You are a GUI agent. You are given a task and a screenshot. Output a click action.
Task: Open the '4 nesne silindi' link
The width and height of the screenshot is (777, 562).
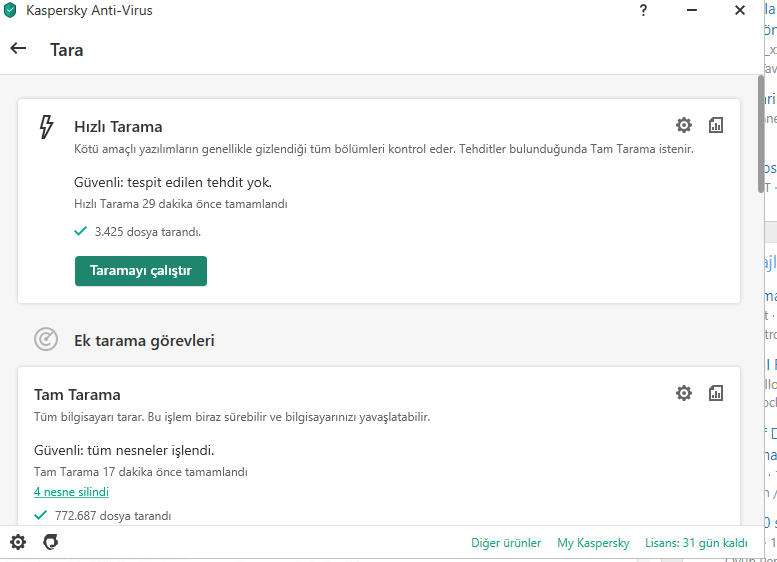click(71, 492)
